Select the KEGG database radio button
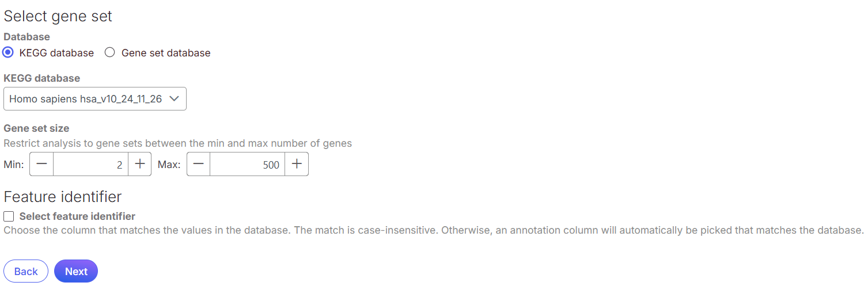 coord(8,53)
